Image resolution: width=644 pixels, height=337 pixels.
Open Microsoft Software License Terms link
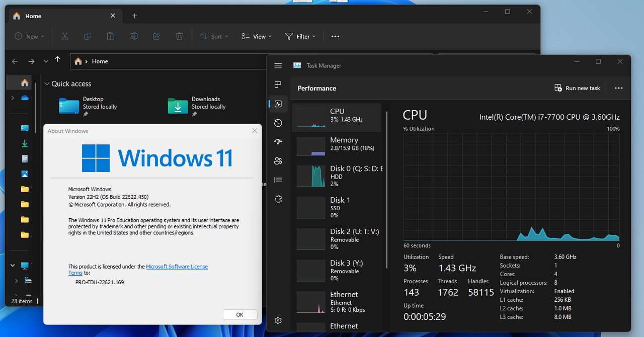pyautogui.click(x=177, y=267)
